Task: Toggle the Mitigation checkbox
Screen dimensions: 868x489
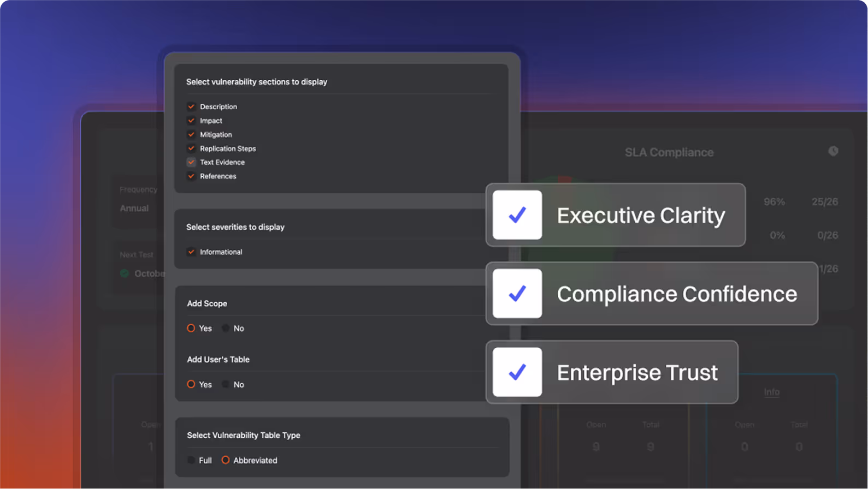Action: click(191, 134)
